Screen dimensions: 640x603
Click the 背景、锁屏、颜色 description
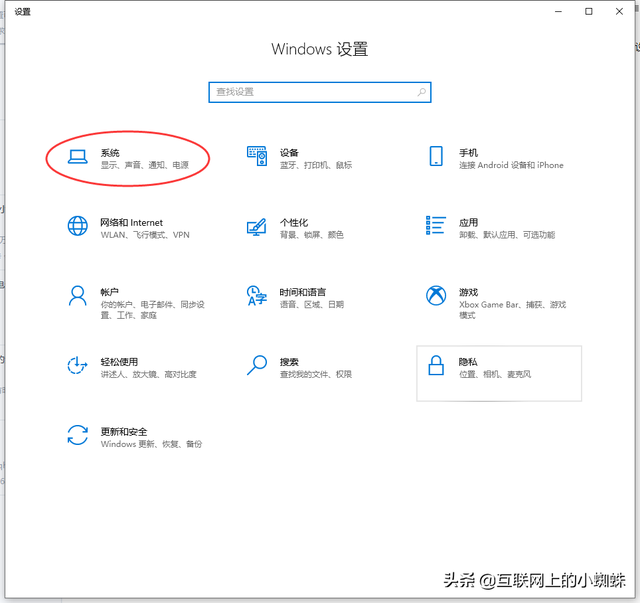[x=311, y=235]
